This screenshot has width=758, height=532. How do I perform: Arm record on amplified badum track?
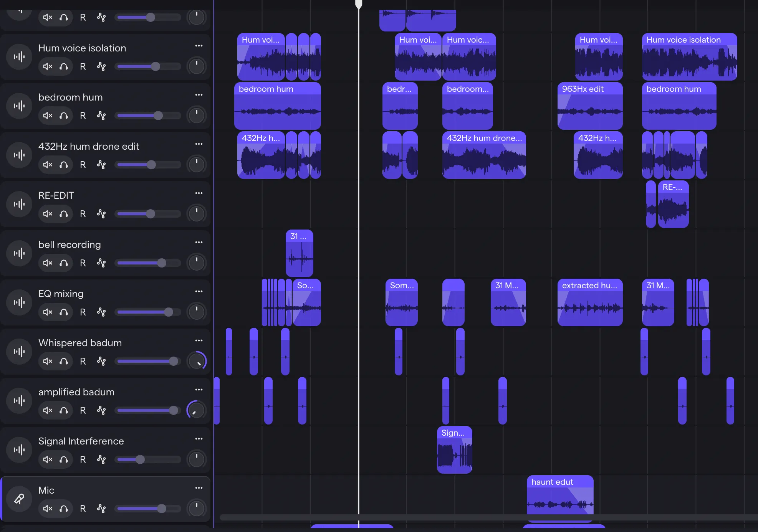(x=83, y=410)
